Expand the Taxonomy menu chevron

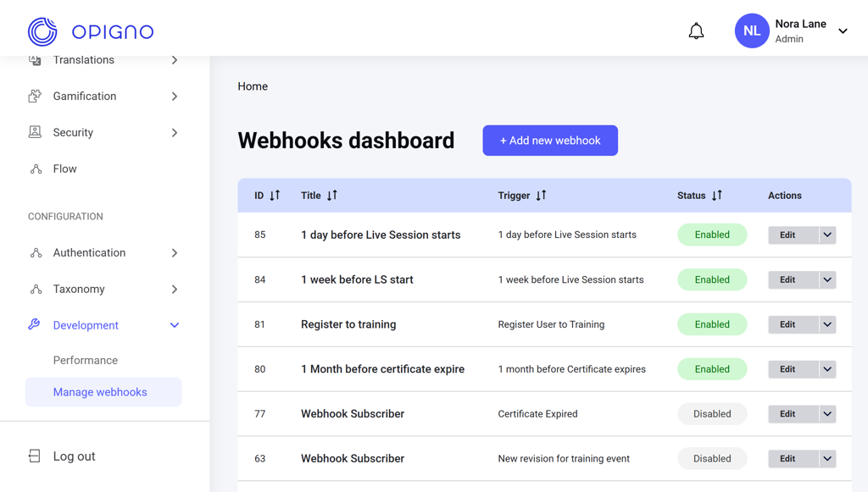coord(175,289)
